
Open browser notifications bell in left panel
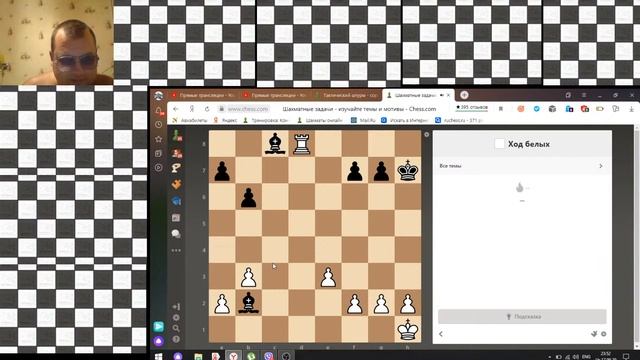159,111
